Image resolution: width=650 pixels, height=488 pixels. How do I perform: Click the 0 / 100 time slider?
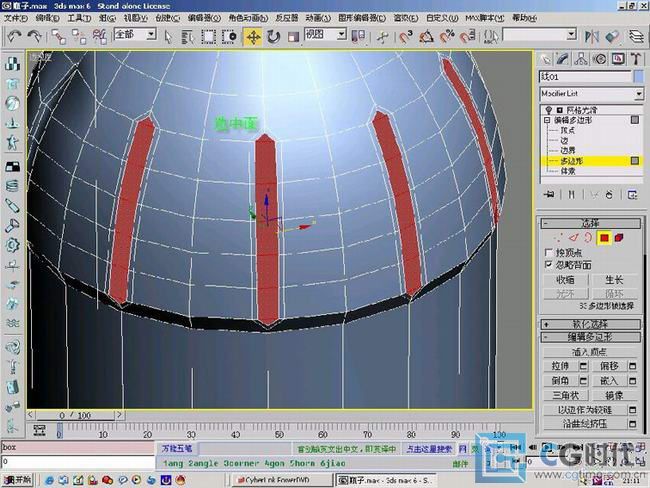click(75, 415)
